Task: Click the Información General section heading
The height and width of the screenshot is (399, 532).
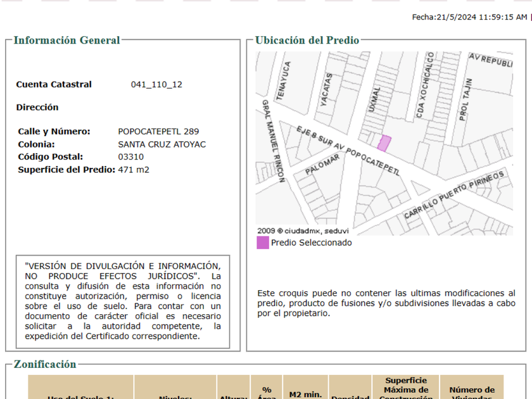Action: pos(66,41)
